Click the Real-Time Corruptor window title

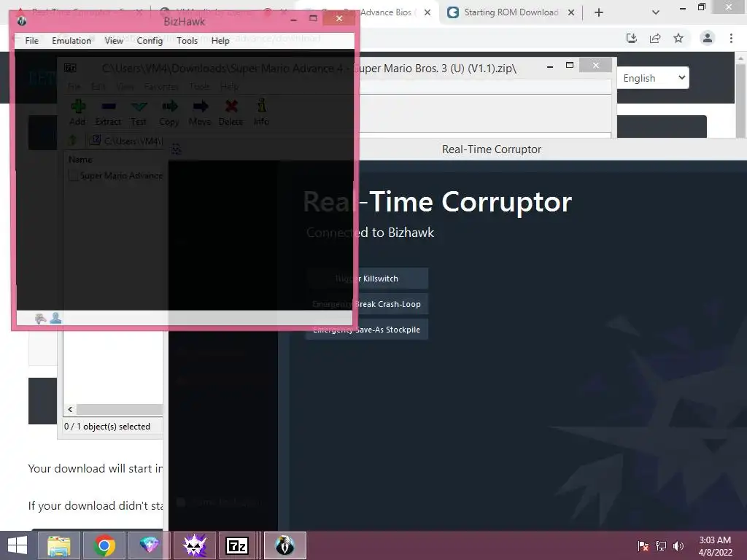[492, 149]
